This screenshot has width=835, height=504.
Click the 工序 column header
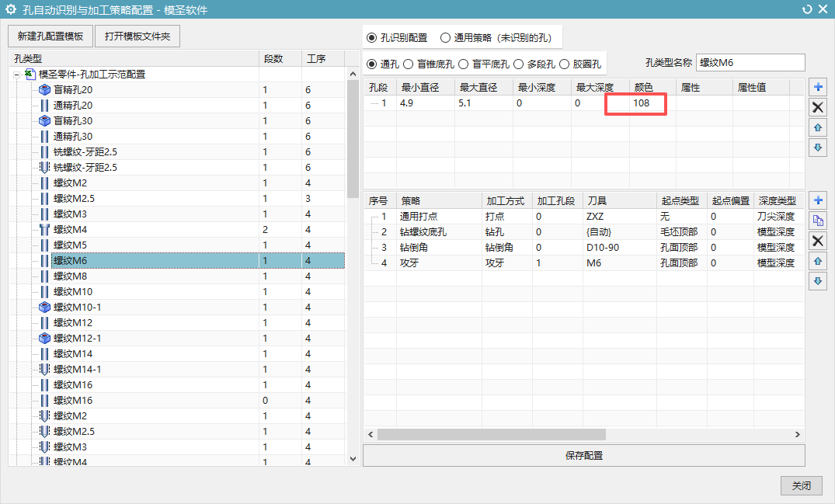point(323,58)
